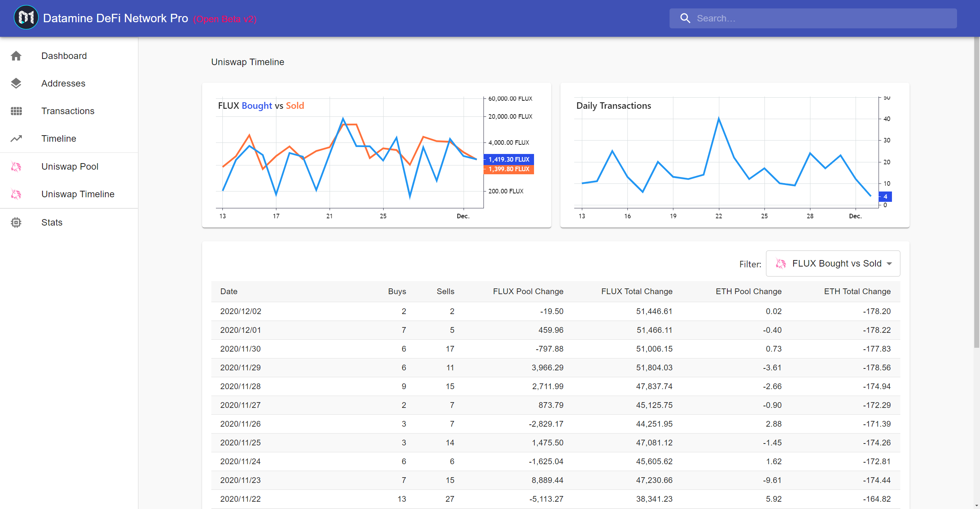Select Uniswap Timeline menu item
Screen dimensions: 980x509
[x=69, y=194]
